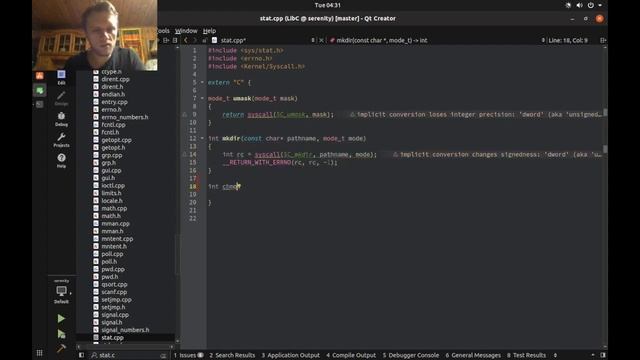Open the Test Results pane

pos(526,355)
